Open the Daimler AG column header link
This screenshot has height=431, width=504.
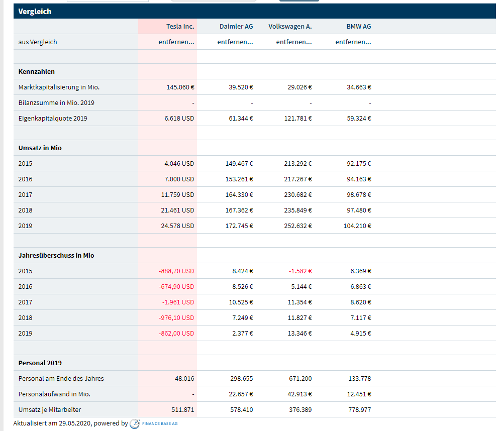click(236, 27)
